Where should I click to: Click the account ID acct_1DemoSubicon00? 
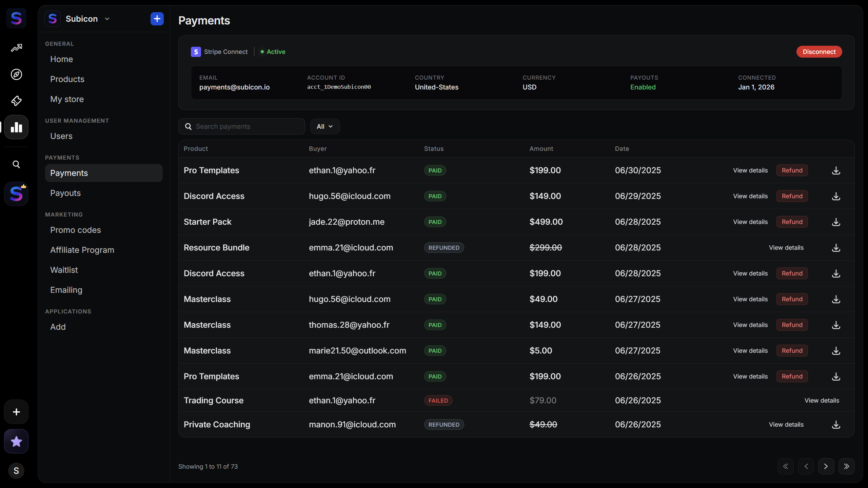[339, 87]
